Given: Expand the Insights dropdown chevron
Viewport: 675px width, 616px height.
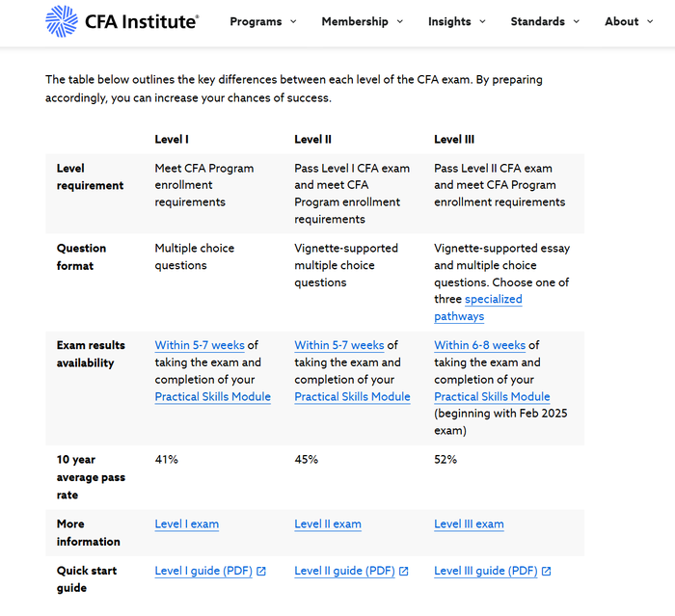Looking at the screenshot, I should coord(482,21).
